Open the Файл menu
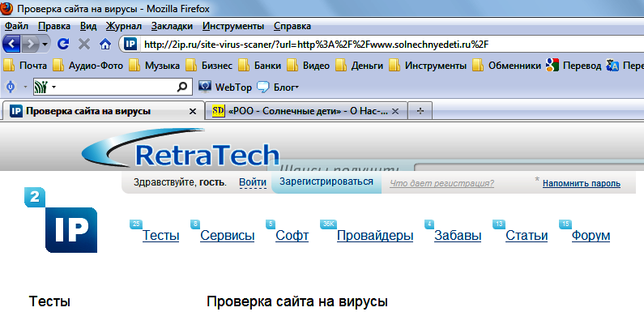The image size is (644, 316). click(x=16, y=26)
